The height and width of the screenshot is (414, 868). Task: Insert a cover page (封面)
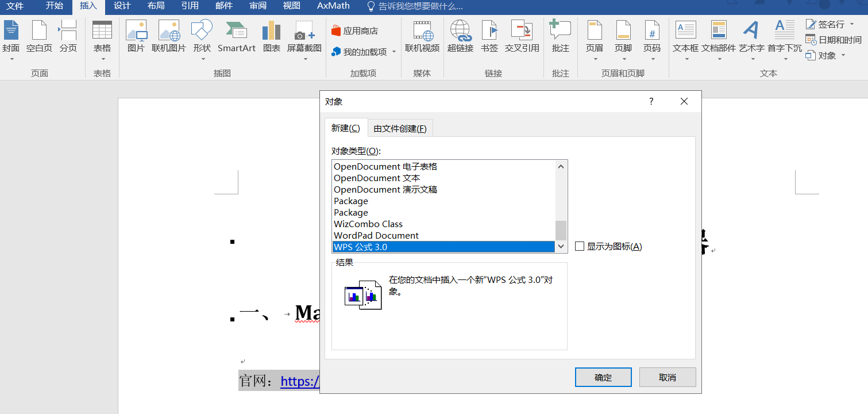11,40
